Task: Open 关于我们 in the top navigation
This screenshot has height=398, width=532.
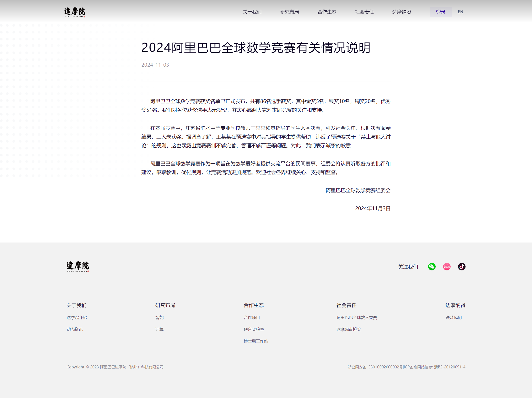Action: 252,12
